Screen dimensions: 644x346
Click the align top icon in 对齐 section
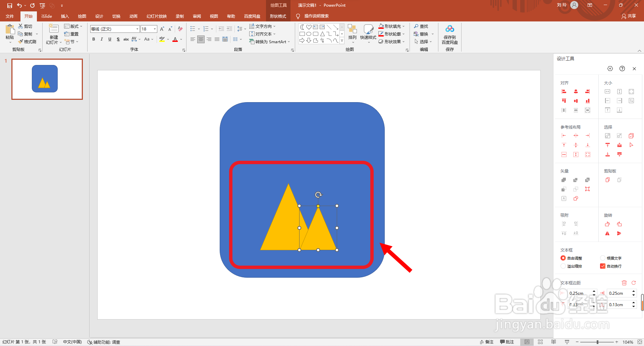point(564,101)
